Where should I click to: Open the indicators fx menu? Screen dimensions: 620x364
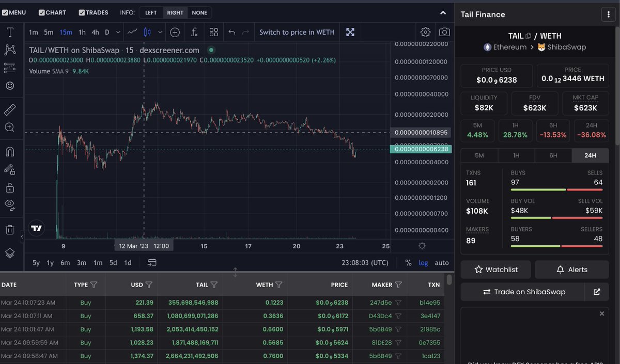click(x=194, y=32)
